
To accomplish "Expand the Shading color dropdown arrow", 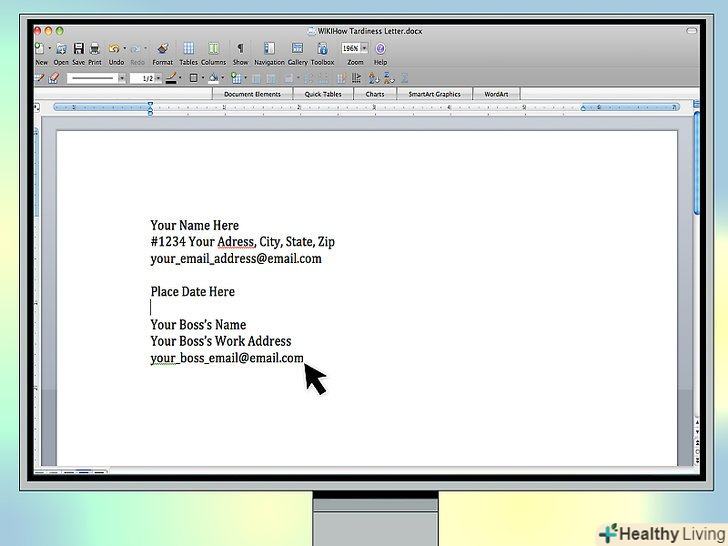I will 223,78.
